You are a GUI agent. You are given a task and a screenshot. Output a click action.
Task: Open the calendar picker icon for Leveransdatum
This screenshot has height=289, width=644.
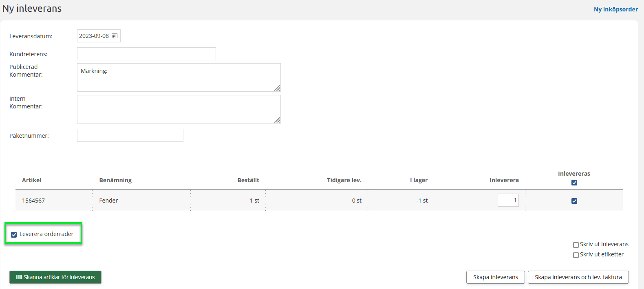tap(115, 36)
